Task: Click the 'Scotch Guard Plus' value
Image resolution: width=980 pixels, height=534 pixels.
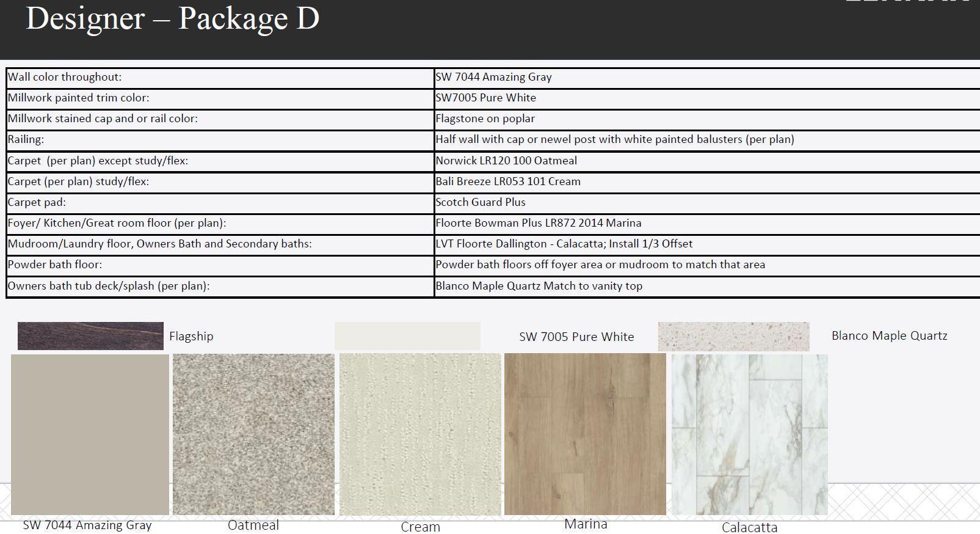Action: click(x=481, y=202)
